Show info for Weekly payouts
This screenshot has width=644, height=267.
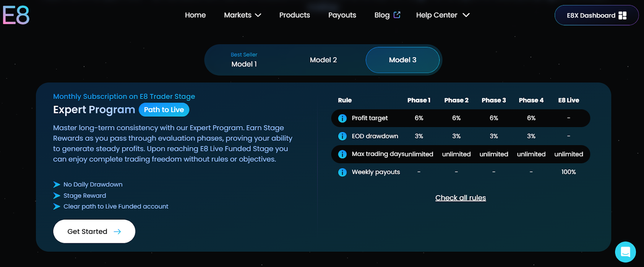click(342, 172)
